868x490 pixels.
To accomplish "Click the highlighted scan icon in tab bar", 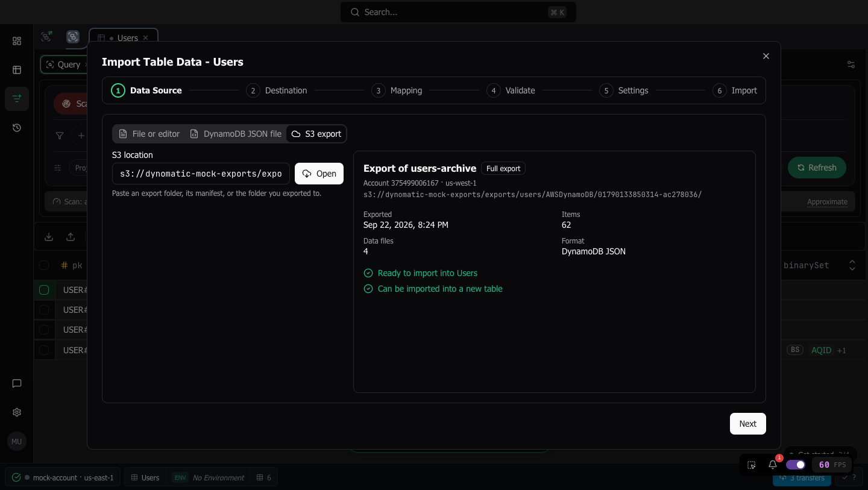I will tap(73, 37).
